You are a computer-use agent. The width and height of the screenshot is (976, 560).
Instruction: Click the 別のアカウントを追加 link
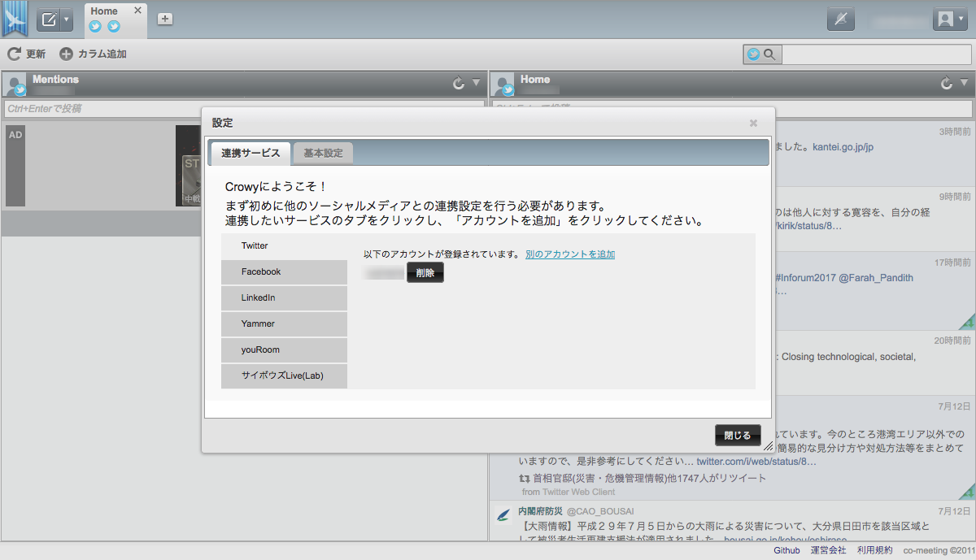click(x=570, y=254)
